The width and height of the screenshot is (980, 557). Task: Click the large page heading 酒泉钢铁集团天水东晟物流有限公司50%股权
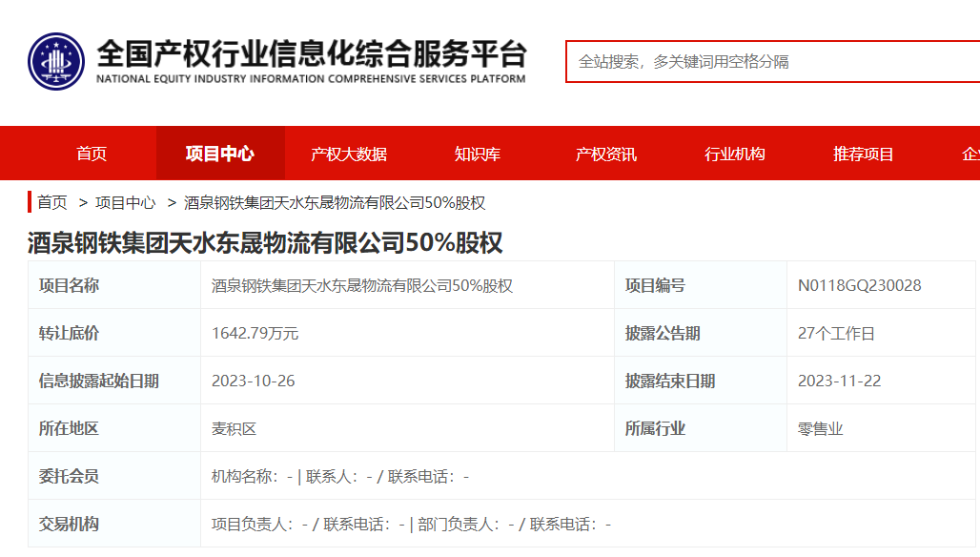264,242
